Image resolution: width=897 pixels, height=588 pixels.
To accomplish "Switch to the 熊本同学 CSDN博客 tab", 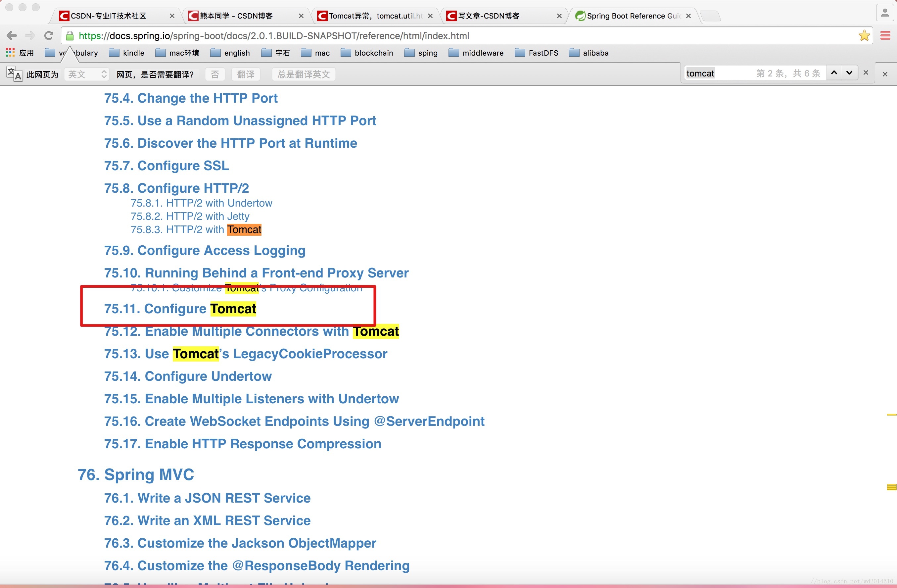I will pos(236,16).
